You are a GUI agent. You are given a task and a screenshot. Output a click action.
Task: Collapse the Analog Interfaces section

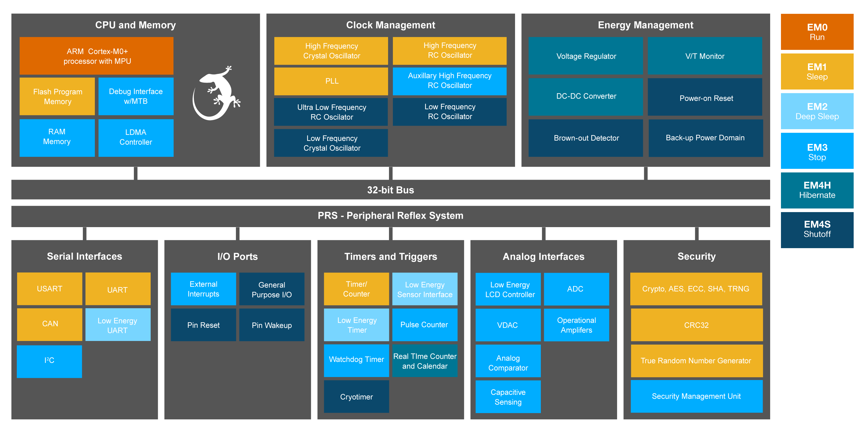[543, 256]
